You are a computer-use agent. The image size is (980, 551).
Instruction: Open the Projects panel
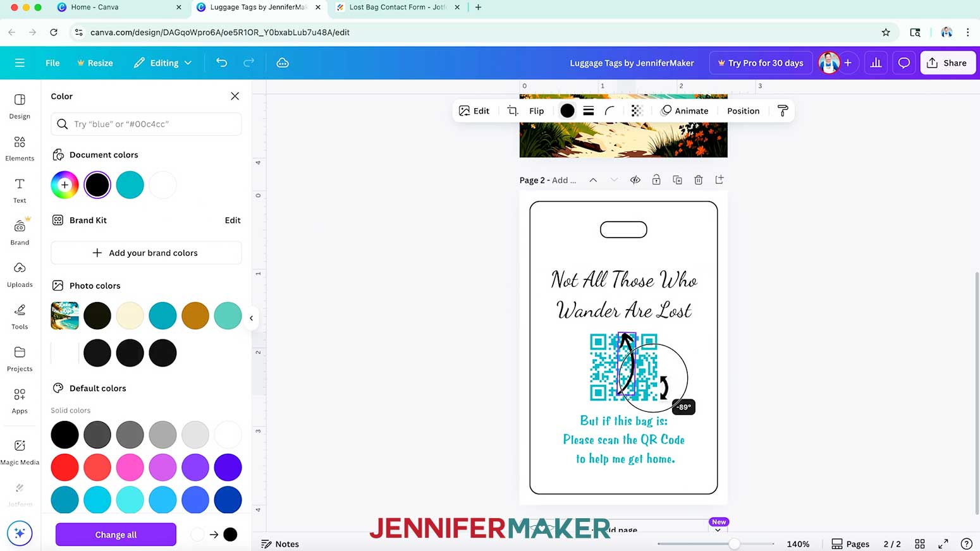point(20,358)
